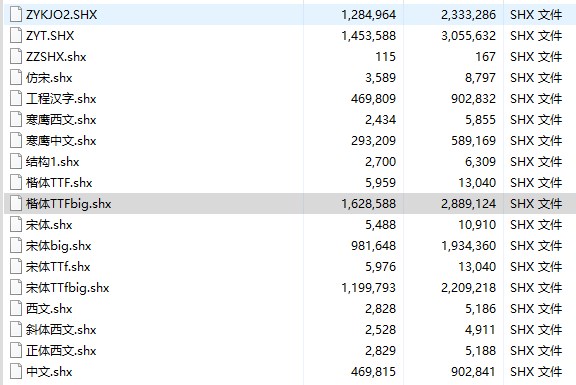This screenshot has width=576, height=385.
Task: Select the 寒鹰中文.shx file name
Action: point(61,141)
